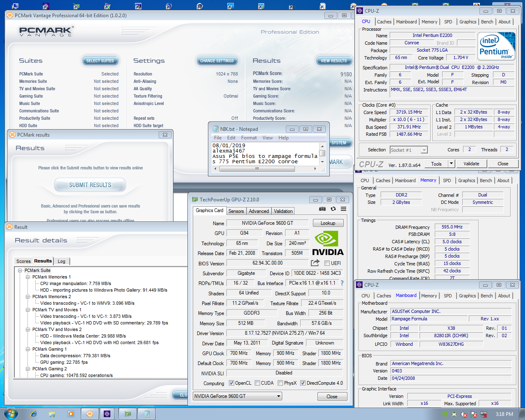
Task: Click the first desktop shortcut icon
Action: 15,6
